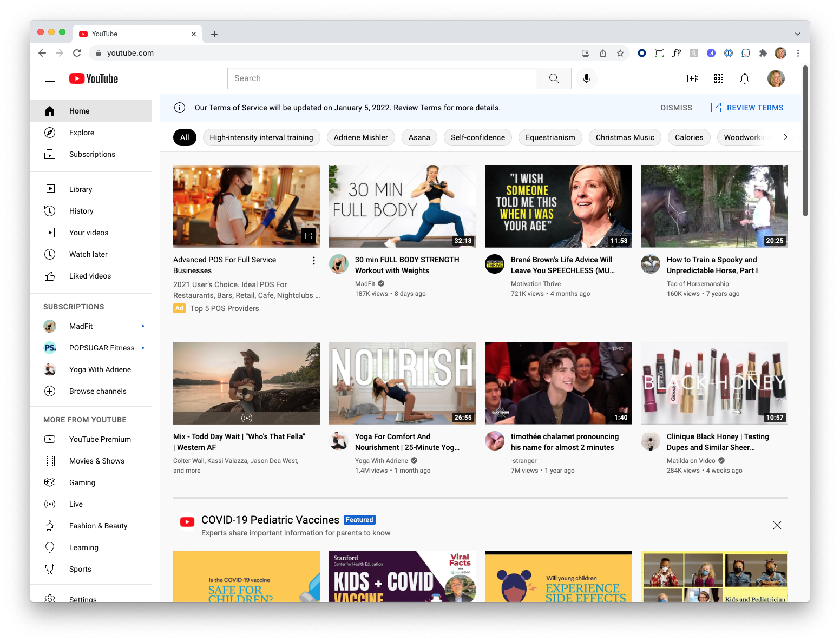Open Explore in sidebar
This screenshot has height=642, width=840.
pyautogui.click(x=91, y=133)
